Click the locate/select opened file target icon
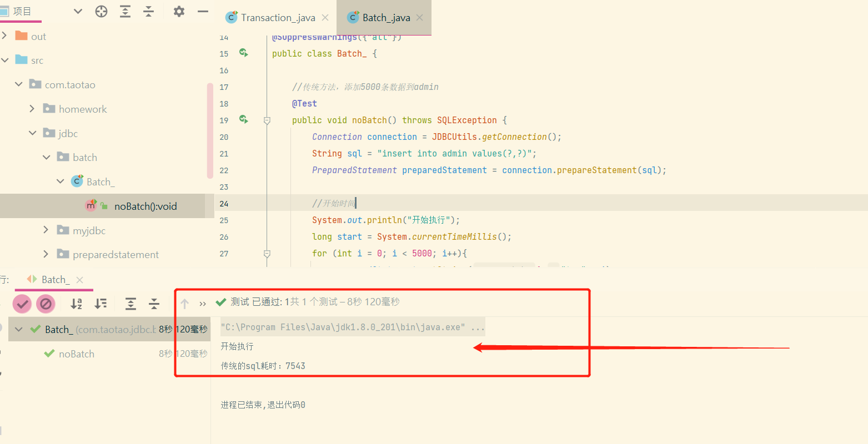The height and width of the screenshot is (444, 868). tap(101, 11)
